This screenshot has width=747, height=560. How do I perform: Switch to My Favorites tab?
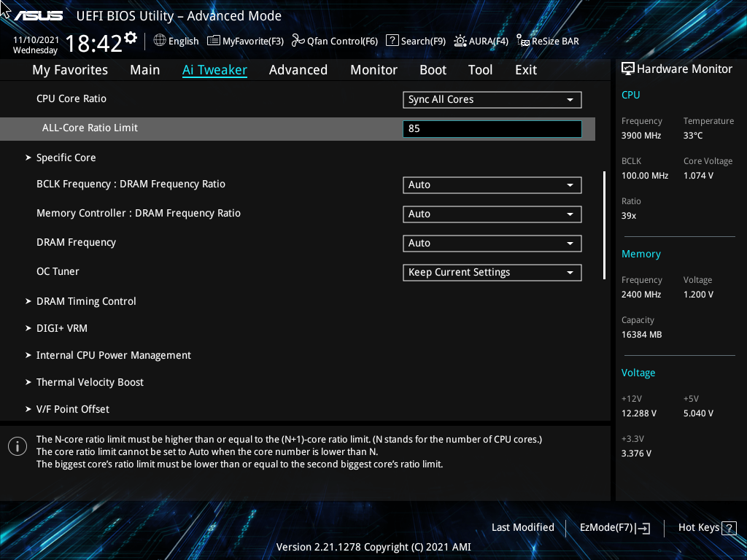click(x=70, y=70)
